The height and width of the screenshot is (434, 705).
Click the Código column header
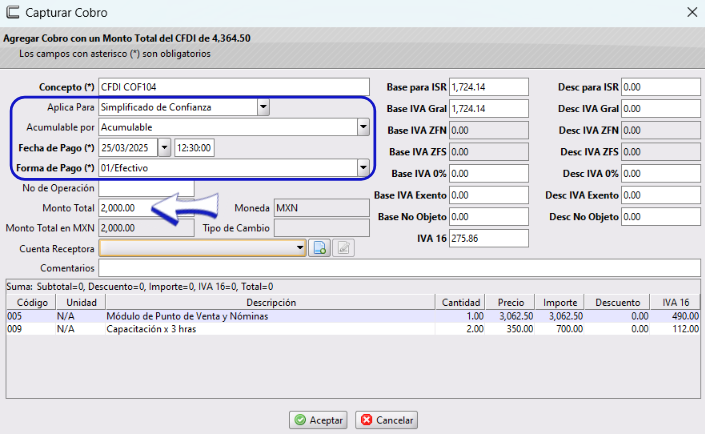coord(31,302)
